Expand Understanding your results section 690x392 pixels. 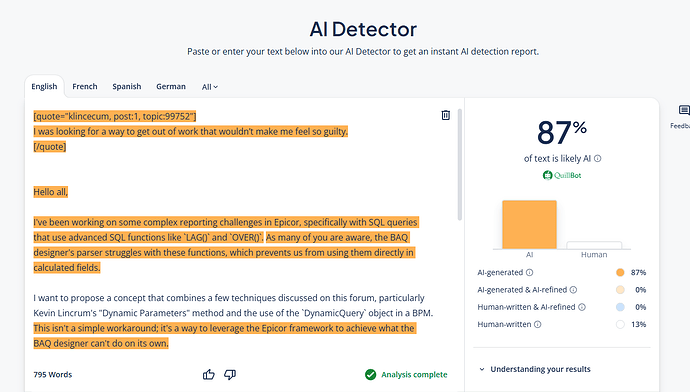[535, 369]
